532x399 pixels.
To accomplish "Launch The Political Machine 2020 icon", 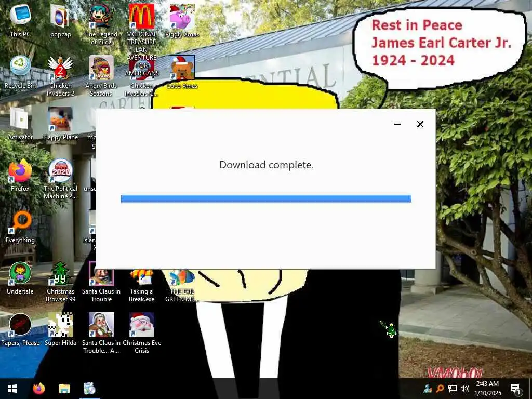I will click(60, 179).
